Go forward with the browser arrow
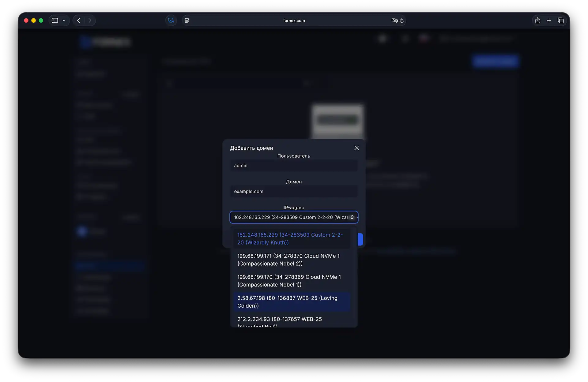Screen dimensions: 588x382 90,21
